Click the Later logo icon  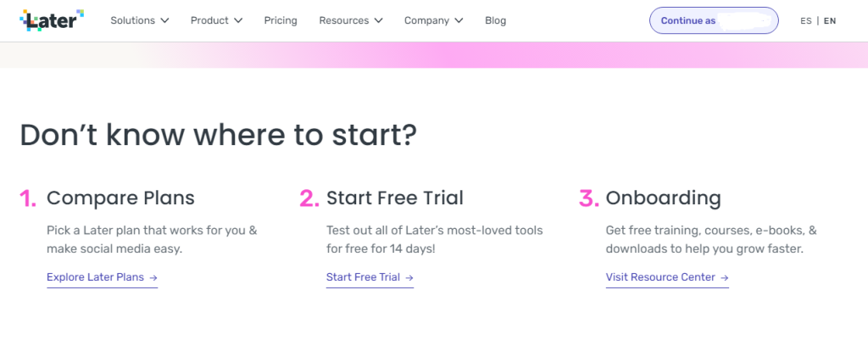click(52, 20)
